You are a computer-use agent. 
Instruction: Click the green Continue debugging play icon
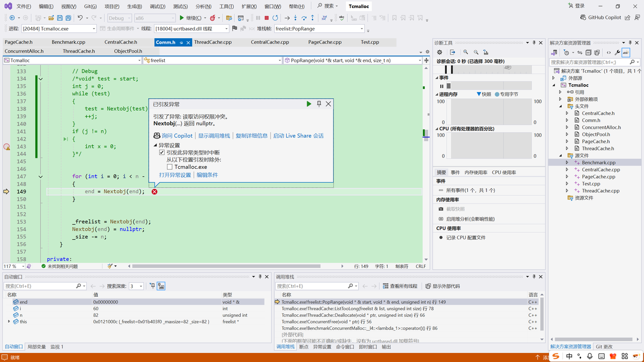182,18
